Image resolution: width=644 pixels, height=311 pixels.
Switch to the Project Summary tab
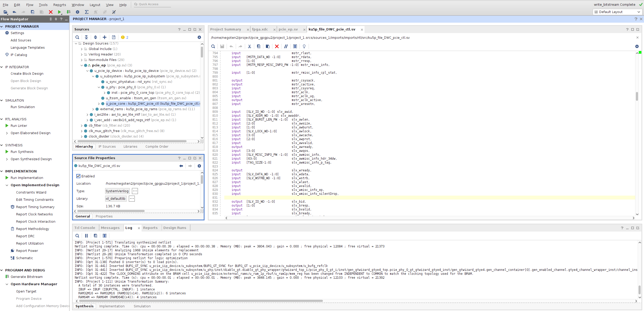[x=226, y=29]
